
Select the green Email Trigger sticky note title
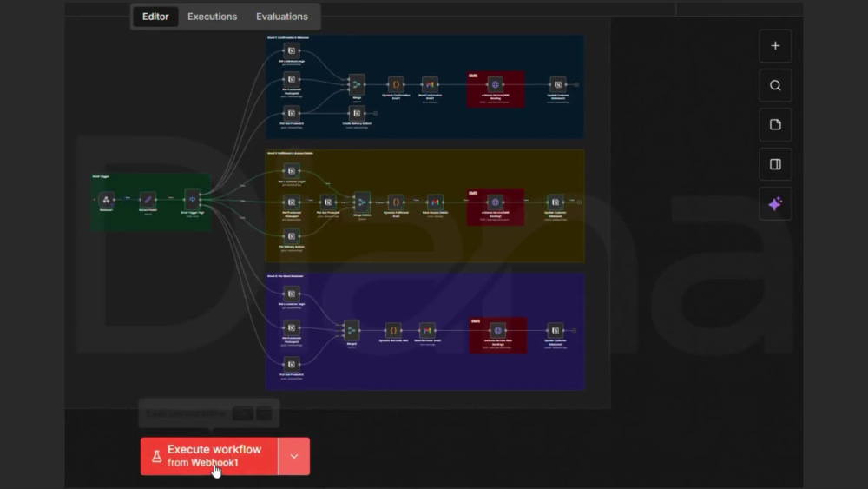[x=101, y=176]
